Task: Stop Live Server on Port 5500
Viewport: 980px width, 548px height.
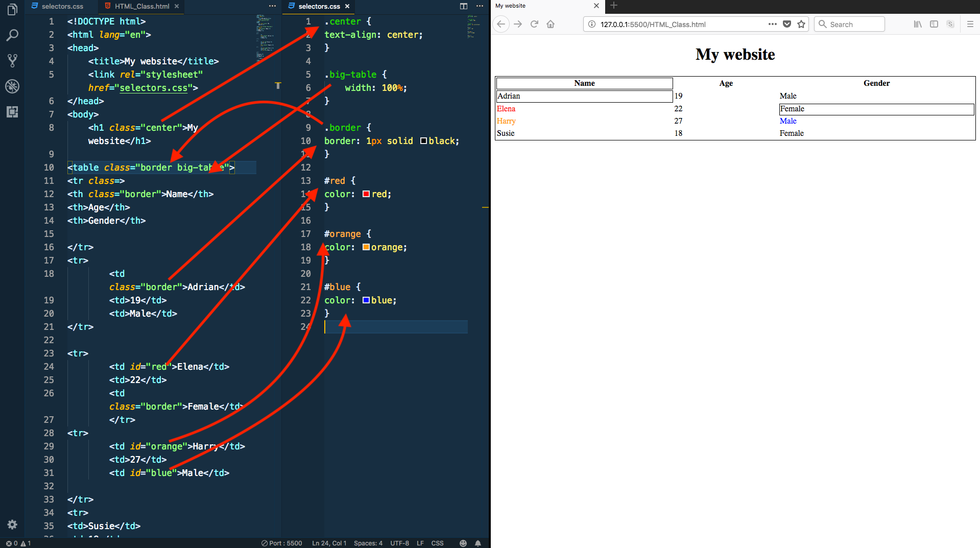Action: tap(282, 543)
